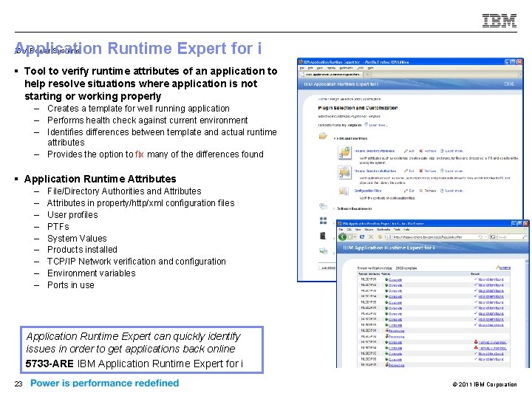
Task: Select the Application Runtime Expert browser tab
Action: tap(331, 75)
